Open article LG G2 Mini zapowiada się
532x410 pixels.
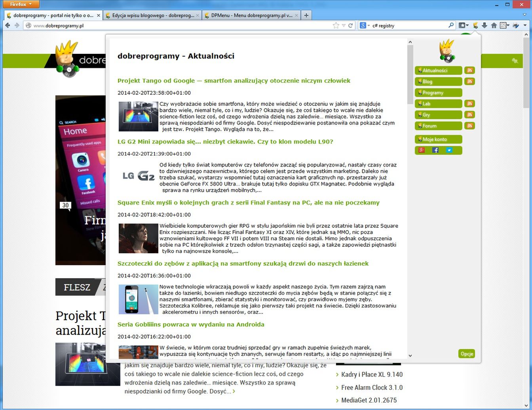click(x=225, y=142)
